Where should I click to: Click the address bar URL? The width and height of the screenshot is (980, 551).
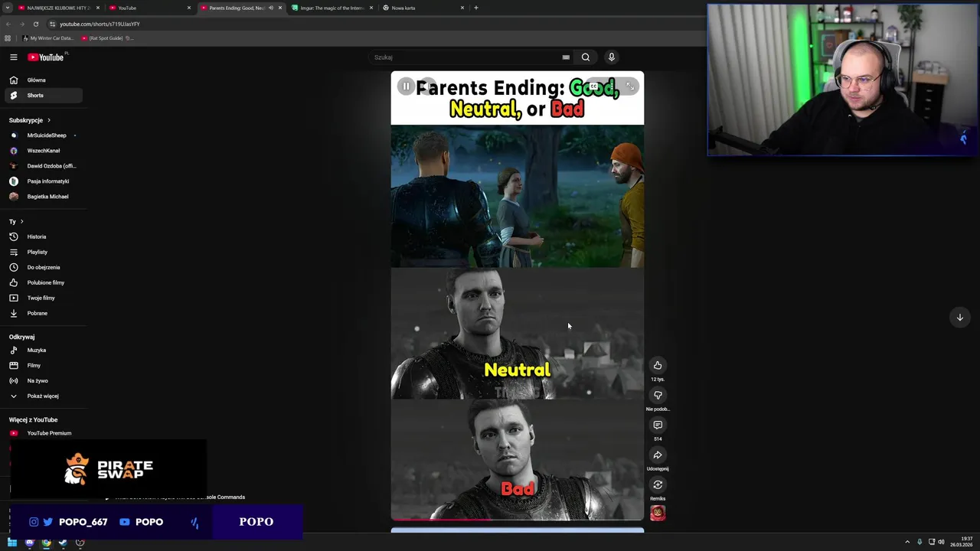[100, 24]
